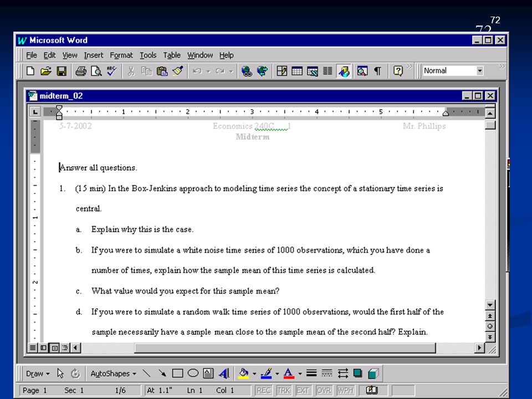Expand the Undo history dropdown arrow
This screenshot has height=399, width=532.
coord(208,71)
